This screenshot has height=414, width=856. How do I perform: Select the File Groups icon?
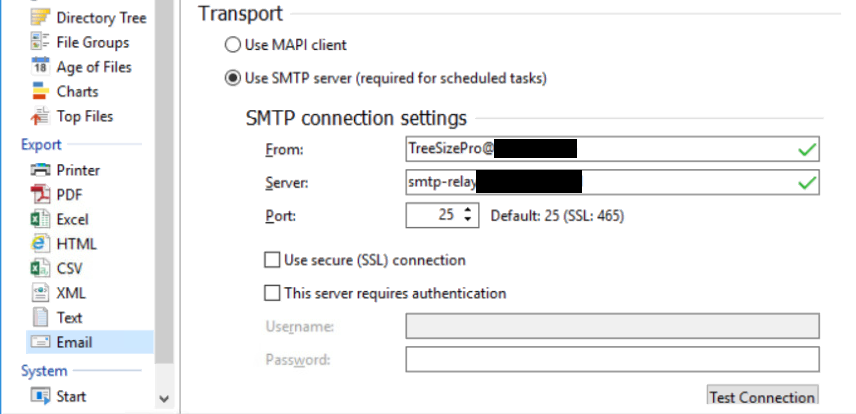[40, 43]
